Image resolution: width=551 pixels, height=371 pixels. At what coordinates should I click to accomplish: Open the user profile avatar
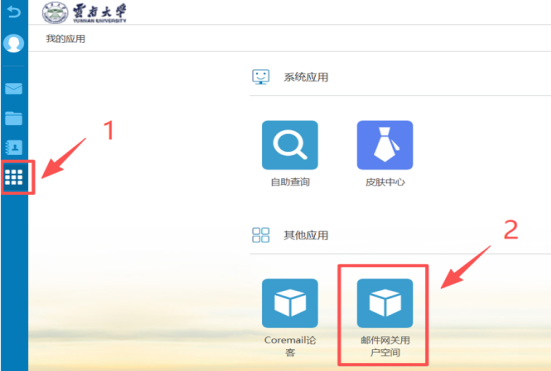[14, 43]
